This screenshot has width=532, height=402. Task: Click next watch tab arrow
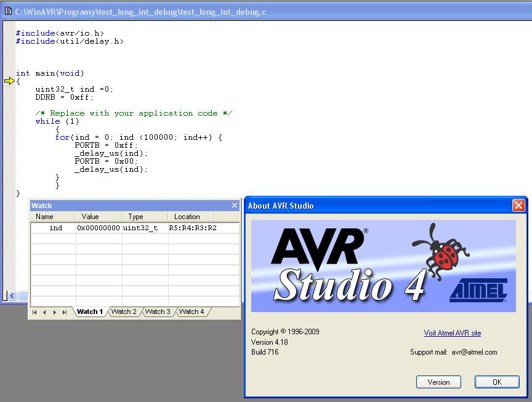pos(55,312)
